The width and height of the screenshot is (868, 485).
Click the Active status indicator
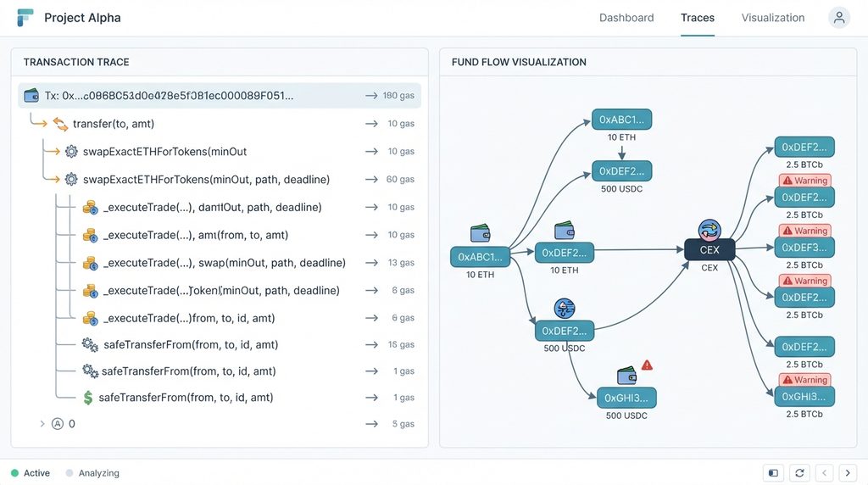(31, 473)
